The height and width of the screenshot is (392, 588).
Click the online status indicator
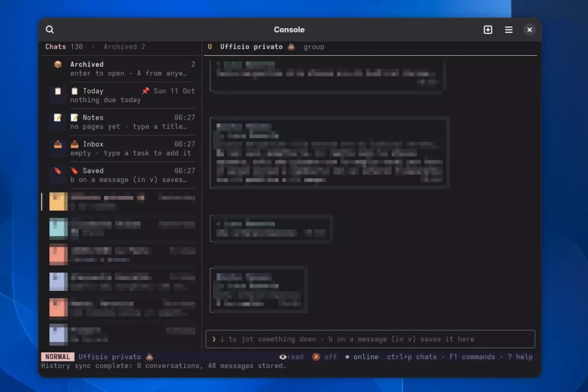click(362, 357)
